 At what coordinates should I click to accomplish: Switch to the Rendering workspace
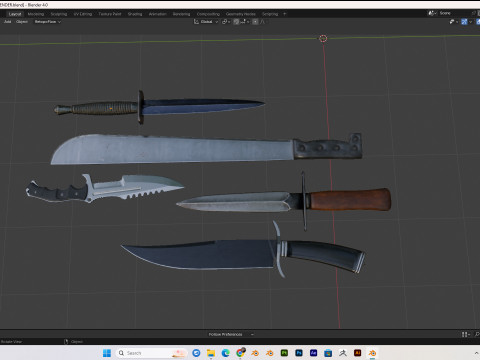click(x=181, y=14)
